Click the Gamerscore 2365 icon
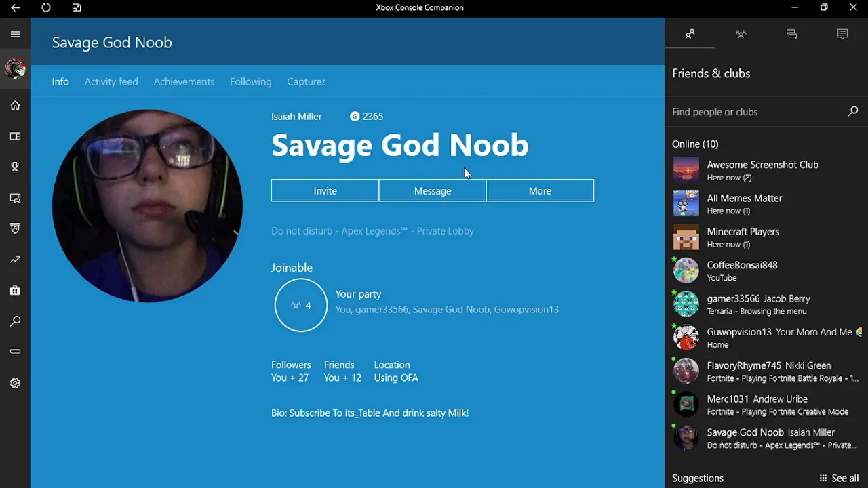The image size is (868, 488). coord(355,117)
